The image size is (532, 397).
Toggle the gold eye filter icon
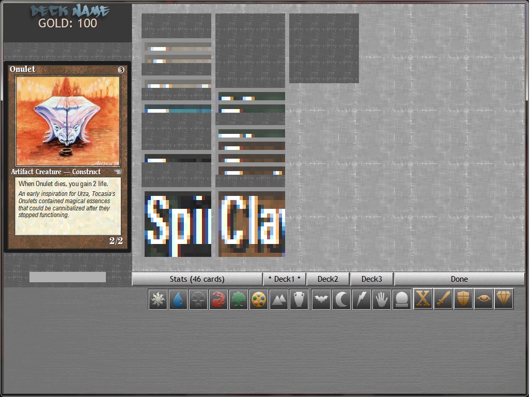click(x=483, y=299)
